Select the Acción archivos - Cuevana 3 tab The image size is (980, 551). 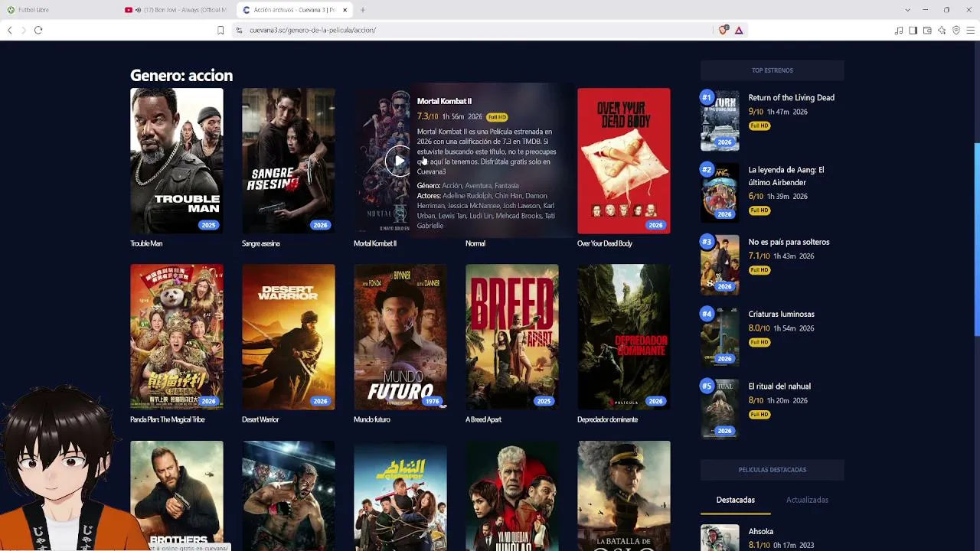click(x=295, y=10)
